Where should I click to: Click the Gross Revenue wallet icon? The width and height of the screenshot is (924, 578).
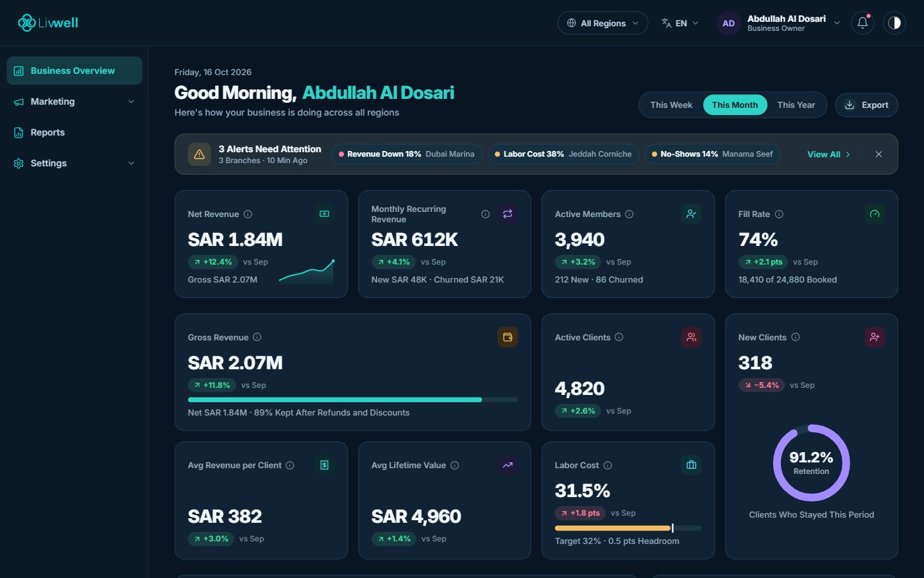[508, 337]
